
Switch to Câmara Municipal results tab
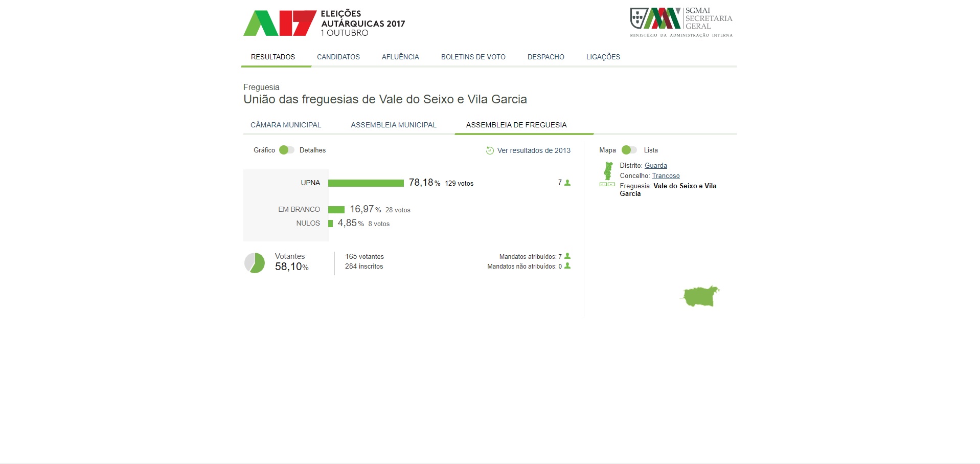coord(286,125)
